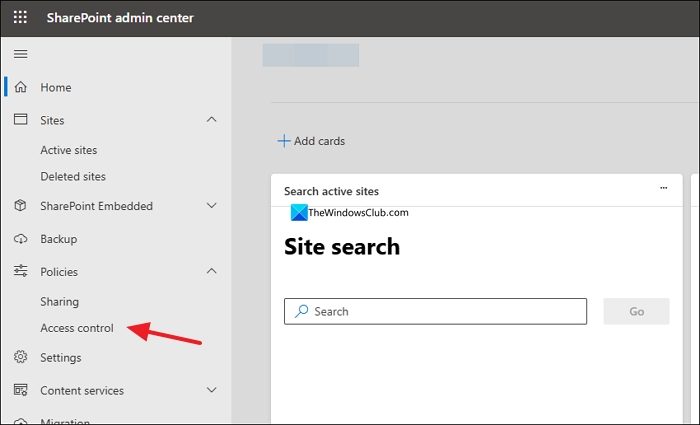Select Content services label
This screenshot has width=700, height=425.
point(82,391)
